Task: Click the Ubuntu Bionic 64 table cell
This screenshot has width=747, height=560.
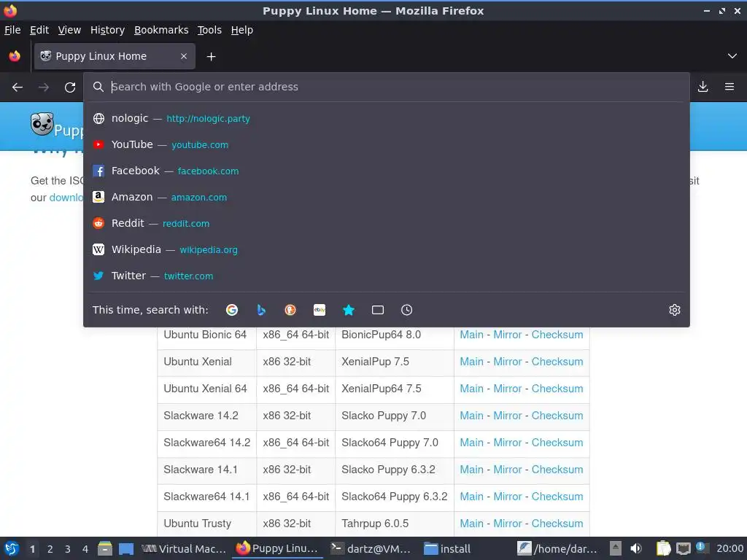Action: tap(206, 335)
